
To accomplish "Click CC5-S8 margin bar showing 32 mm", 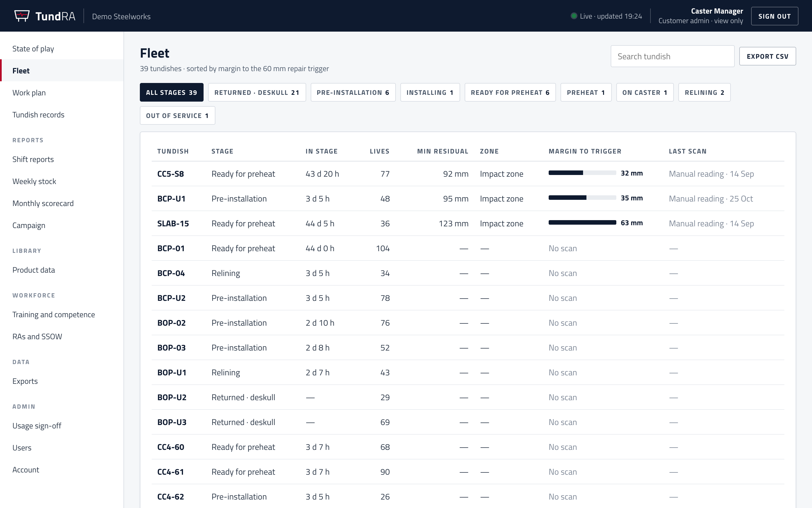I will coord(582,173).
